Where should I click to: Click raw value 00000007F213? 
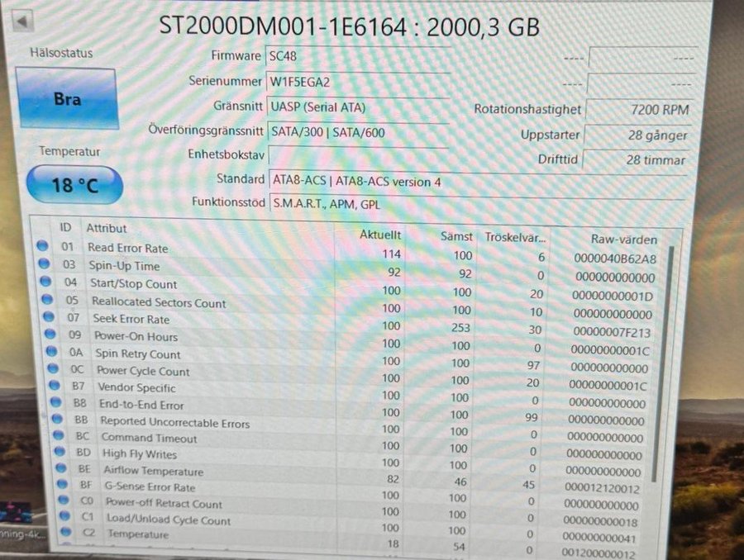[x=612, y=332]
